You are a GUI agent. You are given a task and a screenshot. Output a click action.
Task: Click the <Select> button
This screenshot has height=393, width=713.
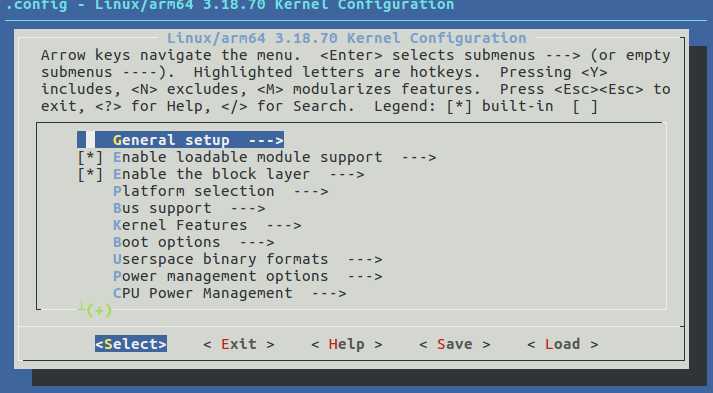point(131,344)
